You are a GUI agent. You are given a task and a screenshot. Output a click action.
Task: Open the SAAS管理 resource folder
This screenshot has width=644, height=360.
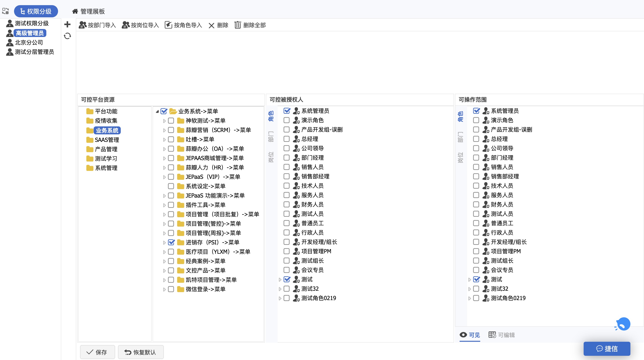click(x=107, y=140)
